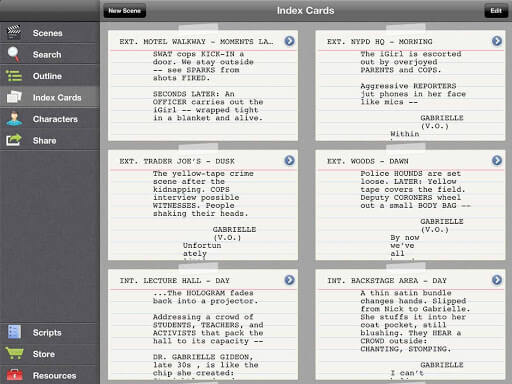Click 'DR. GABRIELLE GIDEON,' text in Lecture Hall card
Image resolution: width=512 pixels, height=384 pixels.
[x=203, y=357]
